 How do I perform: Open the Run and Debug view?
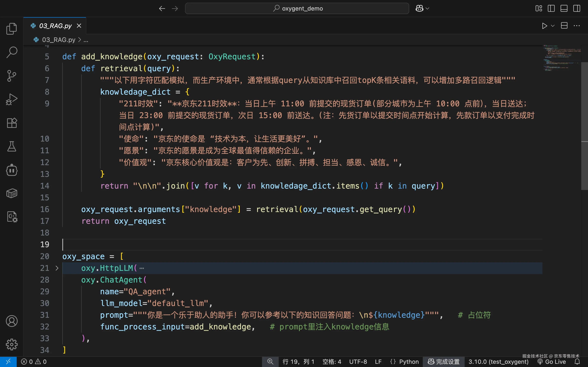pos(12,99)
